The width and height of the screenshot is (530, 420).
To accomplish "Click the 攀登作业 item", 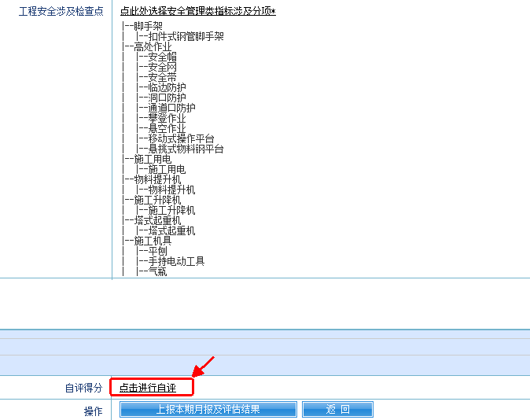I will pyautogui.click(x=167, y=118).
